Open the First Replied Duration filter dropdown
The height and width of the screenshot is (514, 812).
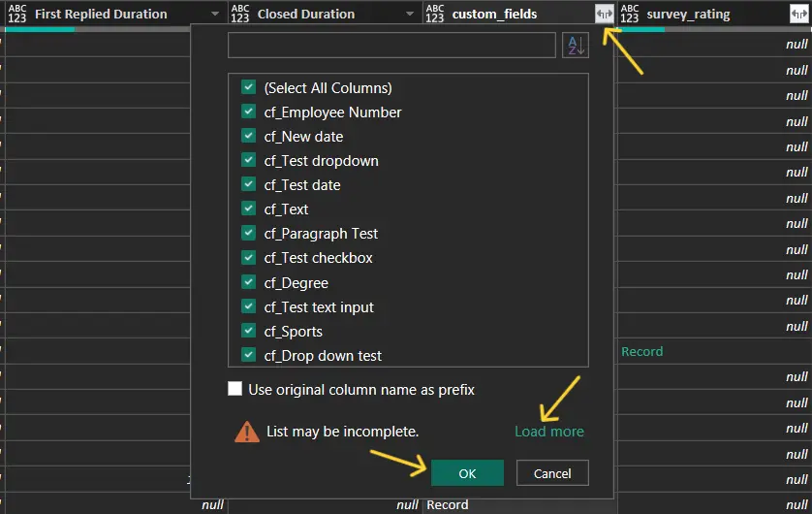pos(215,14)
